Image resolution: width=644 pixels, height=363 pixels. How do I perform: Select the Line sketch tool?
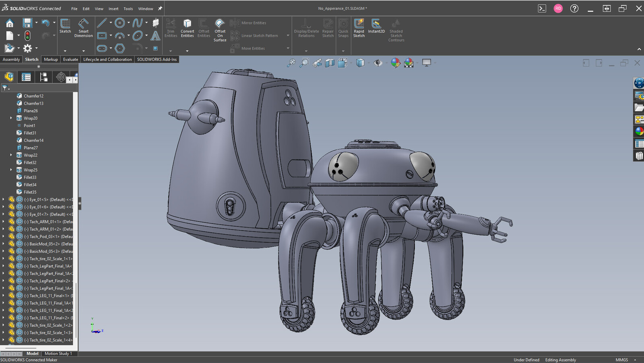102,23
